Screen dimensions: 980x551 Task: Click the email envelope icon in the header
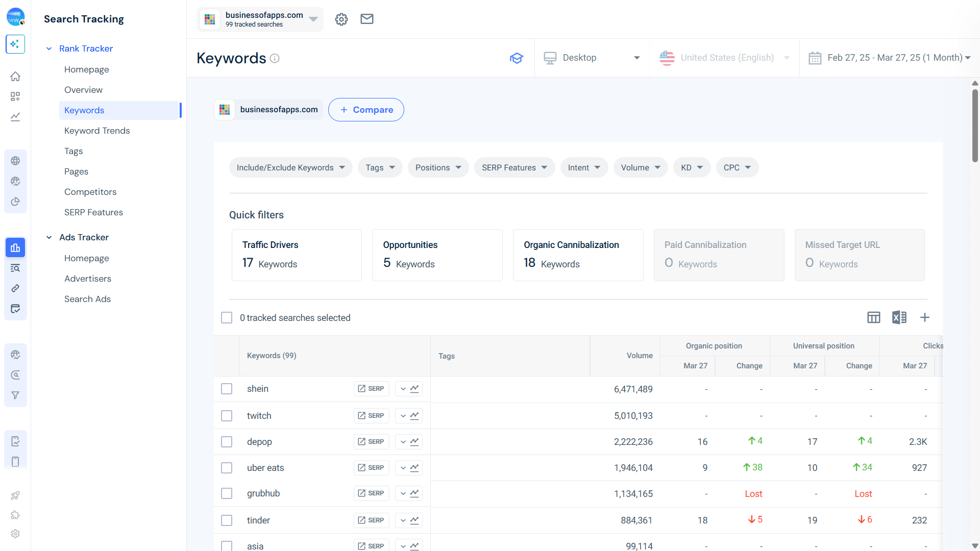point(367,19)
